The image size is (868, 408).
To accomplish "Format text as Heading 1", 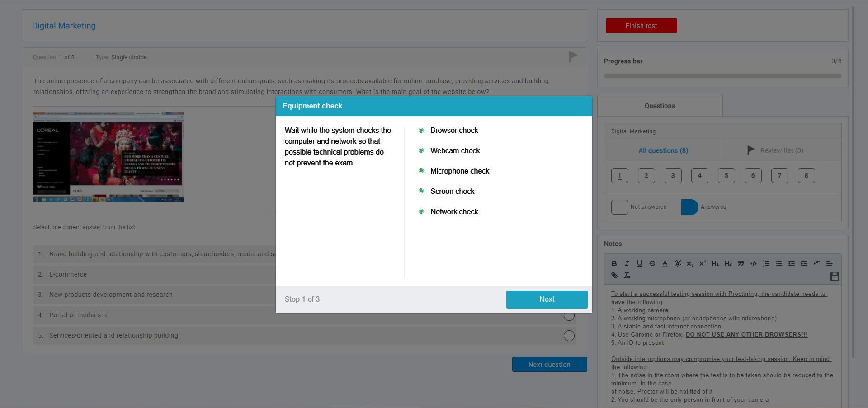I will pyautogui.click(x=715, y=263).
